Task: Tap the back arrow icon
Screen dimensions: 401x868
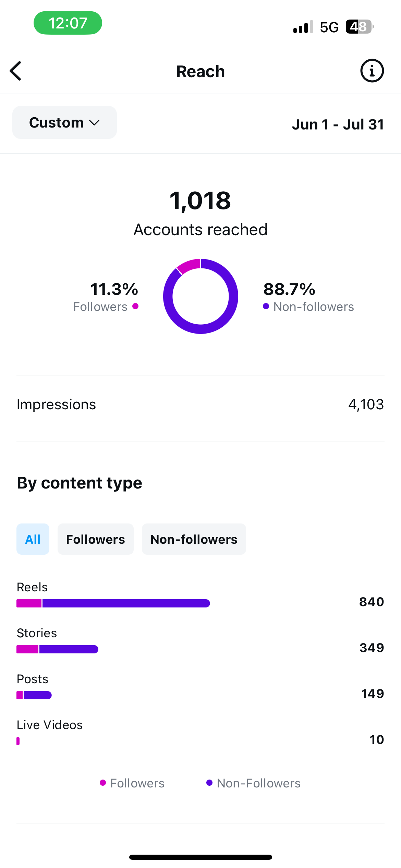Action: (x=16, y=71)
